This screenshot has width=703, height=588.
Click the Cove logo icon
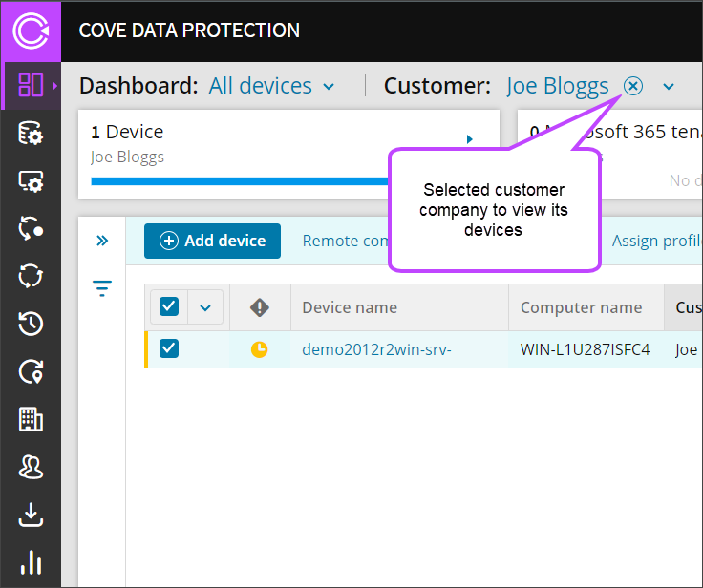point(31,31)
